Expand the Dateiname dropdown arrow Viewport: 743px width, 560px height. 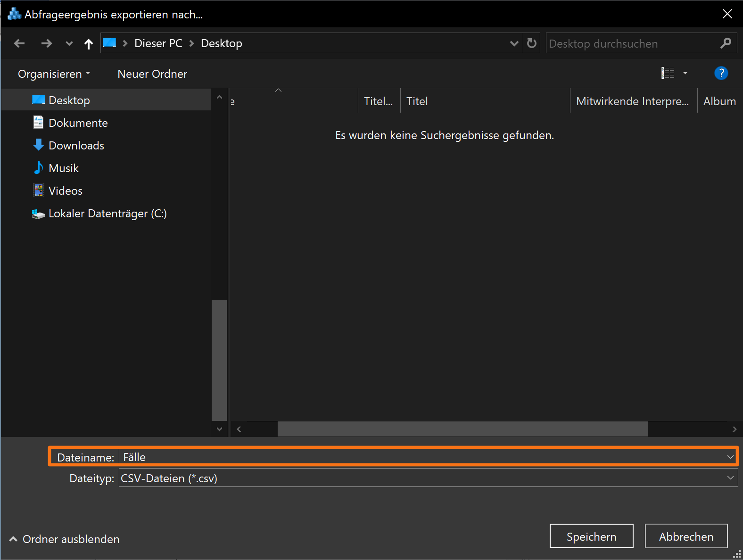click(x=730, y=457)
